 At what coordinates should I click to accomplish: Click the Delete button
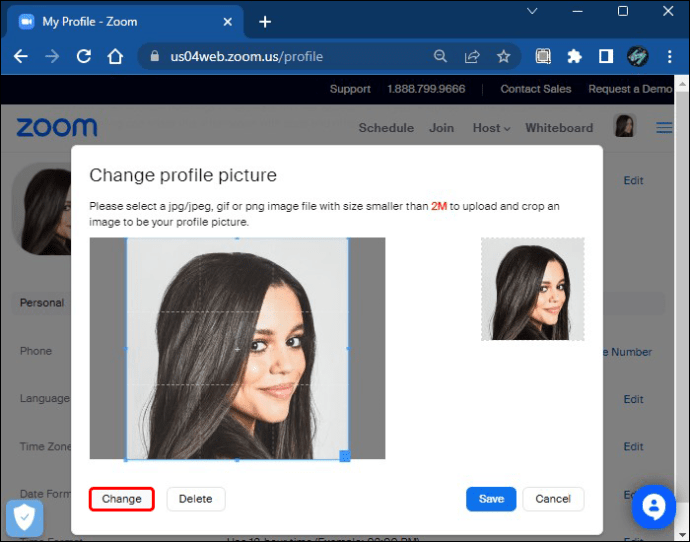click(195, 499)
